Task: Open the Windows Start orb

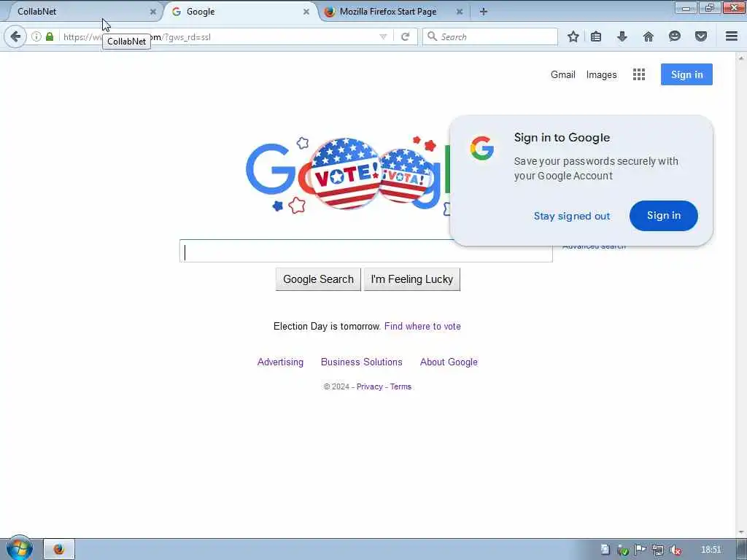Action: [x=20, y=548]
